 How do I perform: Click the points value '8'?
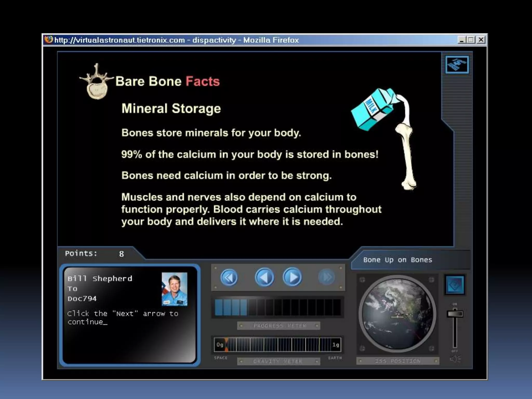[x=121, y=254]
